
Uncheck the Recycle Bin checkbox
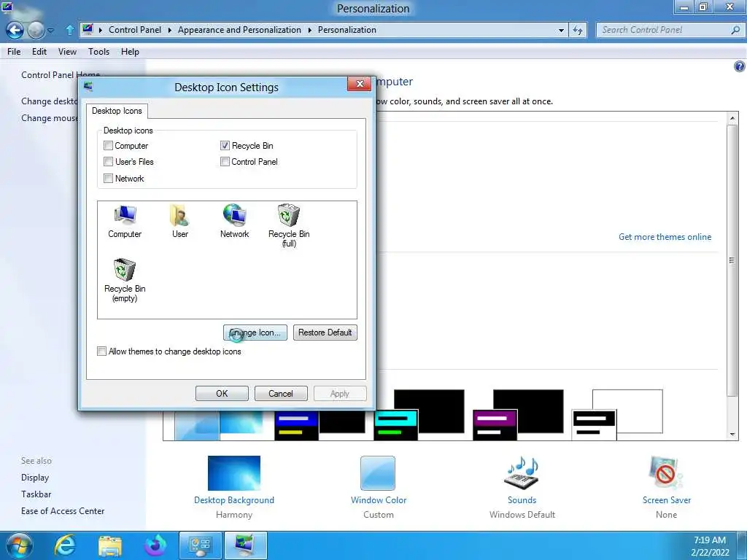tap(225, 146)
